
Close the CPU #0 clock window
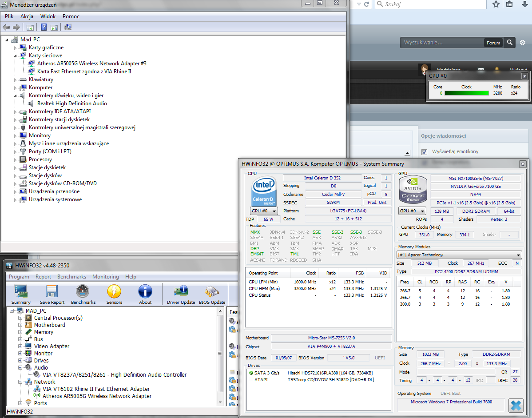[x=524, y=76]
